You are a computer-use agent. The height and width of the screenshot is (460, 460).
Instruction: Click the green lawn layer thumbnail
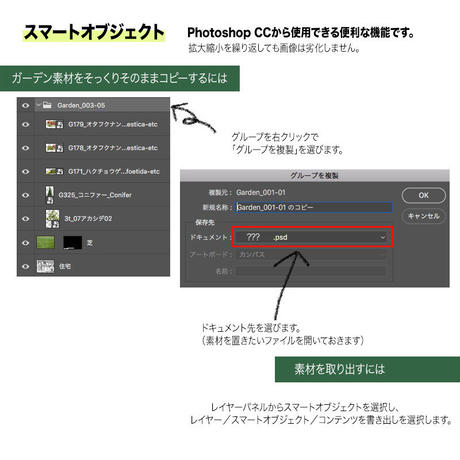click(45, 242)
